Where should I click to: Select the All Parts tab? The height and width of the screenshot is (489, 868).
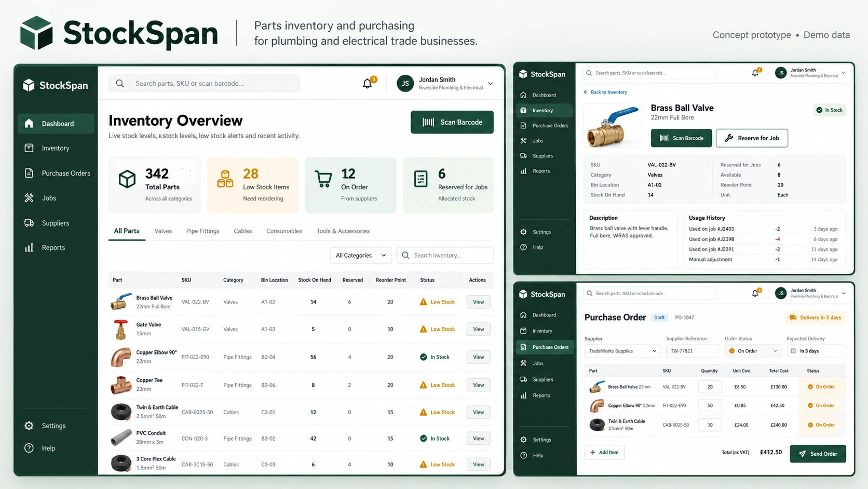127,231
